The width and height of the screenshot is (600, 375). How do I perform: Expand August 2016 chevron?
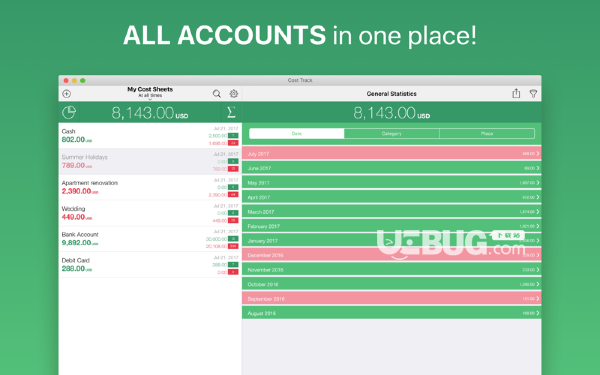tap(538, 313)
